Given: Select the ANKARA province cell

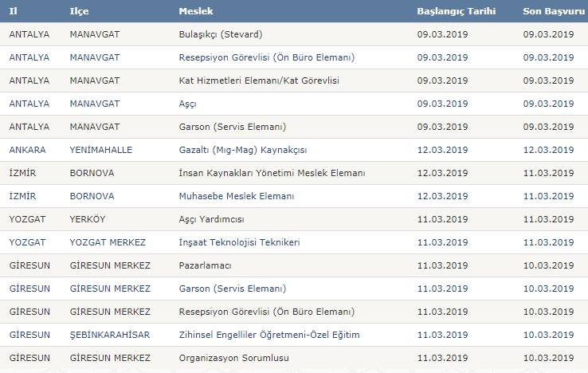Looking at the screenshot, I should tap(27, 150).
